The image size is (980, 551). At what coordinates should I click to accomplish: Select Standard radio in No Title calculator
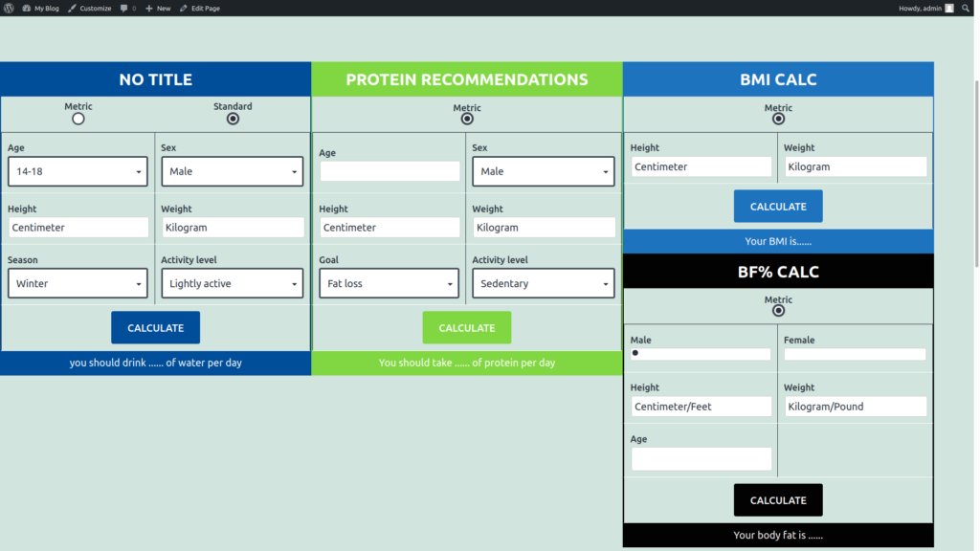pos(234,119)
